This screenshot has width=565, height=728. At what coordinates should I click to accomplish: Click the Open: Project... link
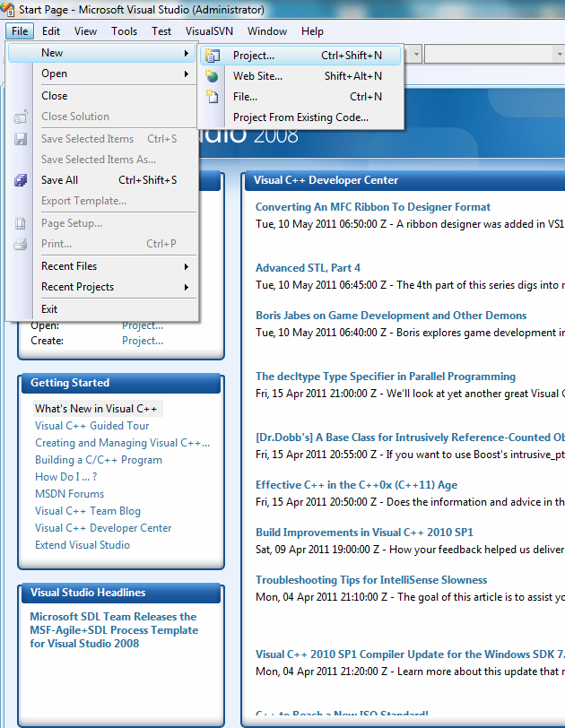[x=143, y=325]
